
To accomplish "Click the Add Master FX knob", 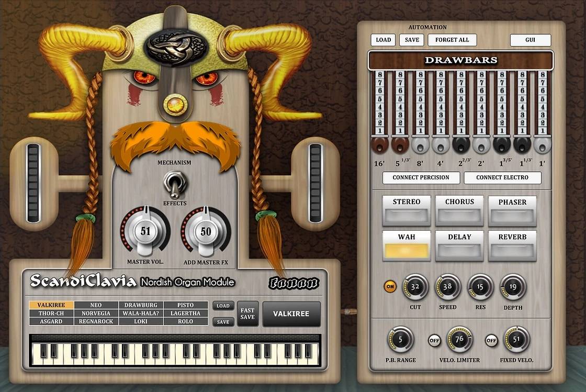I will point(206,231).
